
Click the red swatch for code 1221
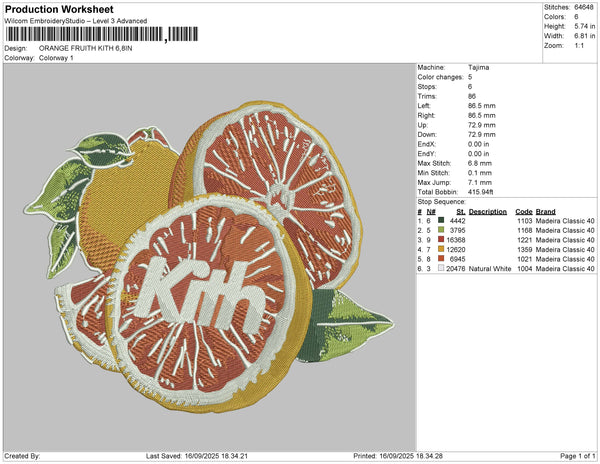(x=441, y=239)
